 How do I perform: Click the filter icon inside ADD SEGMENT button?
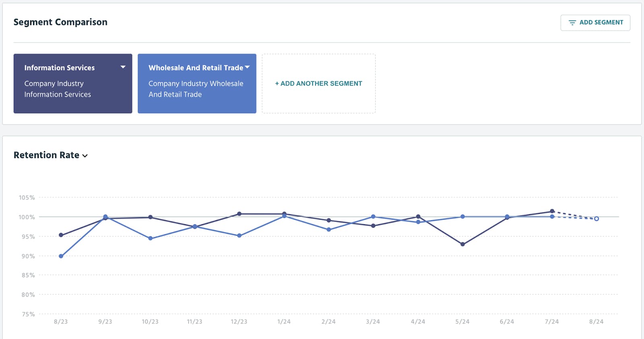[x=572, y=23]
